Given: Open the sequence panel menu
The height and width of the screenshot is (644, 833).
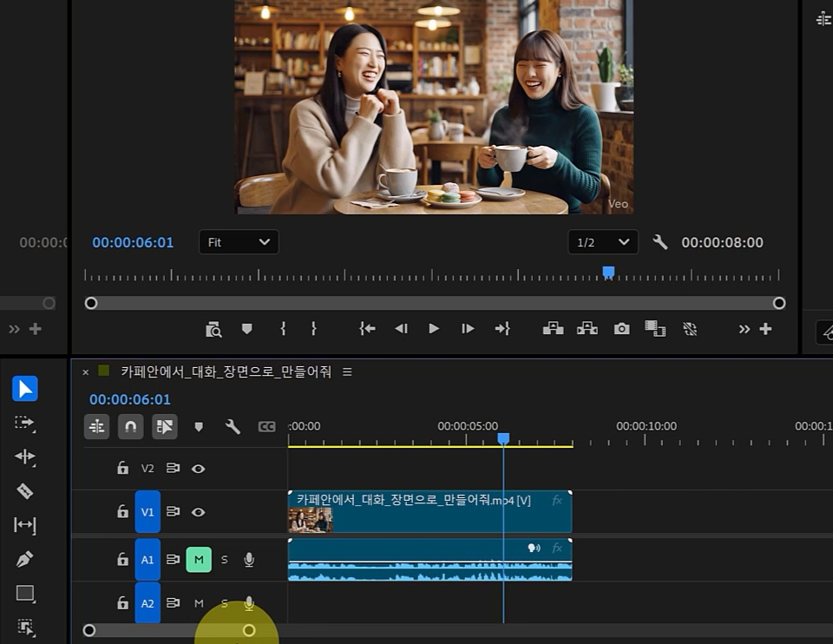Looking at the screenshot, I should 347,372.
